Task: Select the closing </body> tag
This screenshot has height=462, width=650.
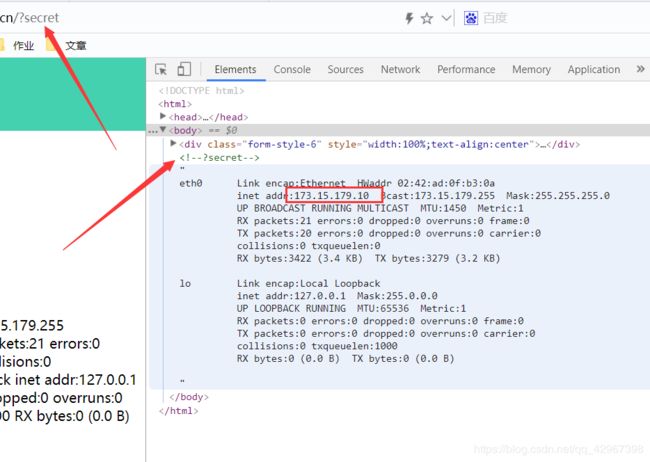Action: (189, 397)
